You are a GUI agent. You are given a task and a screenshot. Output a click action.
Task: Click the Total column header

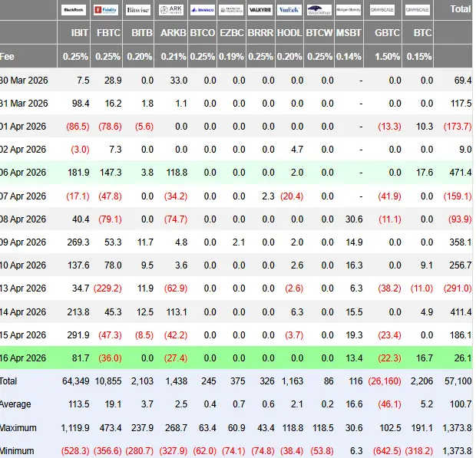[460, 9]
